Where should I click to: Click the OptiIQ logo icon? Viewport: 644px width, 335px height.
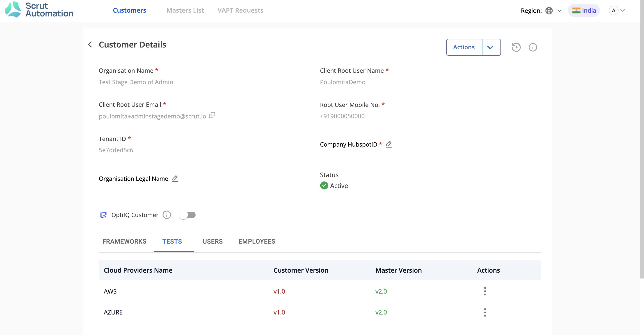[103, 215]
